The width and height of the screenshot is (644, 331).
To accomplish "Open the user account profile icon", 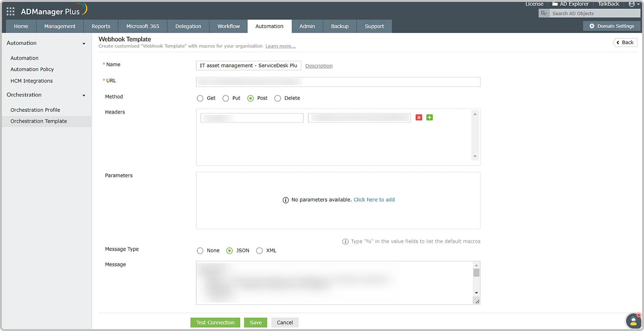I will (631, 4).
